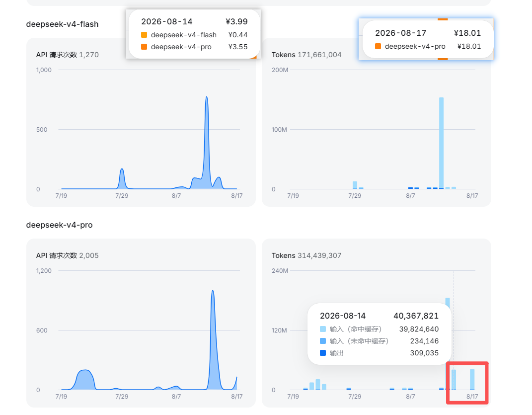This screenshot has height=415, width=532.
Task: Click the API 请求次数 1,270 title
Action: click(x=67, y=55)
